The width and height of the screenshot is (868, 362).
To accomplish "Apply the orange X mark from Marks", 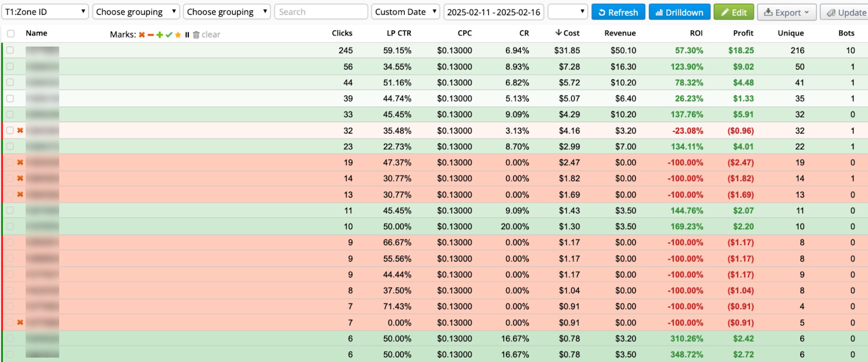I will [142, 35].
